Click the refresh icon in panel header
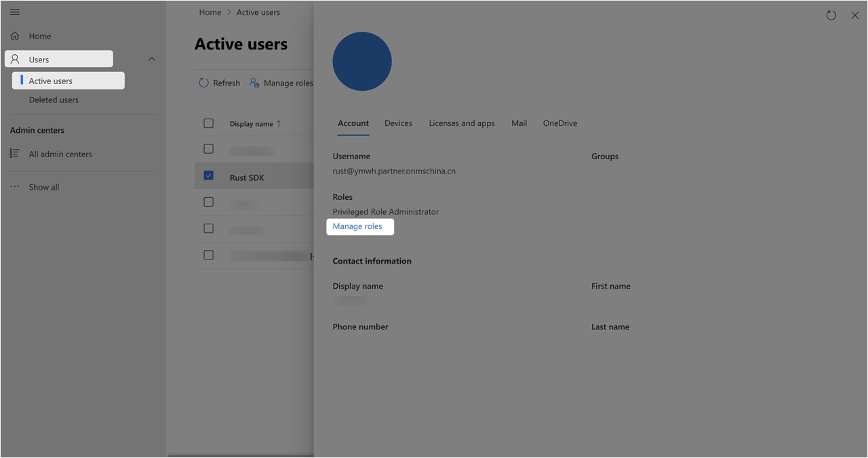This screenshot has height=458, width=868. pyautogui.click(x=831, y=15)
